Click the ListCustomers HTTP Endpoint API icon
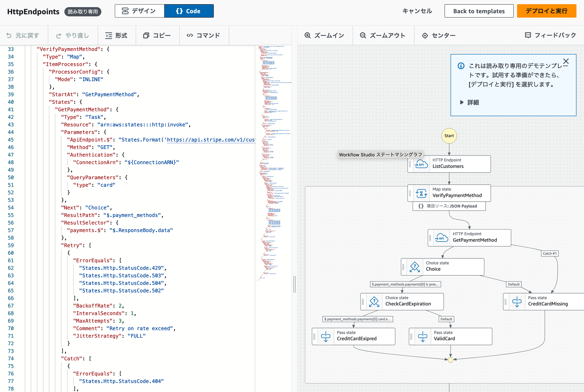This screenshot has height=392, width=584. pos(421,164)
